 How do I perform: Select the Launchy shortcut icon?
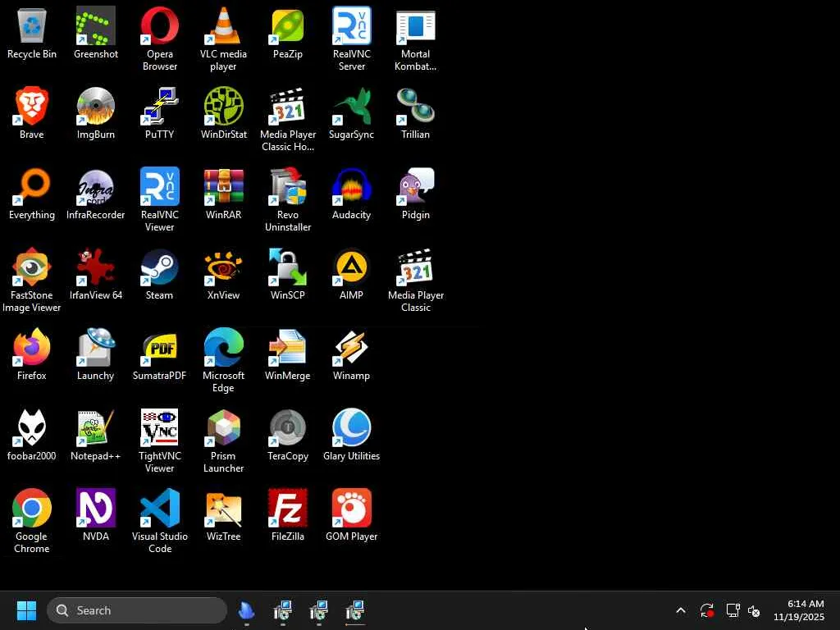pos(95,347)
